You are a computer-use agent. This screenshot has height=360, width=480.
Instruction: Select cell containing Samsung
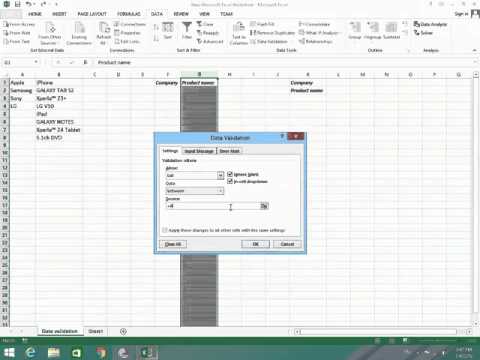point(22,90)
